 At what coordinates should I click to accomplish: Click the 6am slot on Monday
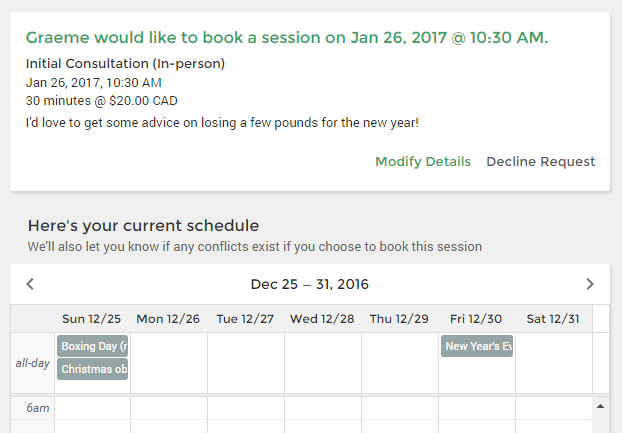[168, 408]
